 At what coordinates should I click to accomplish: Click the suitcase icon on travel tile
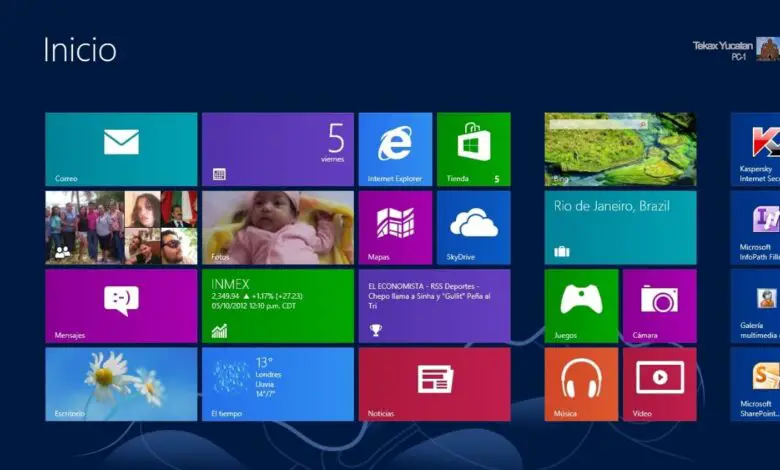(562, 251)
